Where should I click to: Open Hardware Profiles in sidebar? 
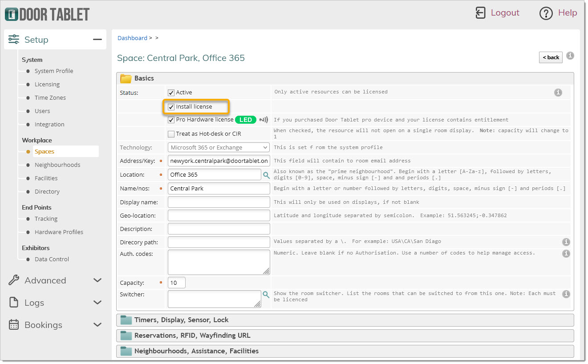pyautogui.click(x=59, y=232)
